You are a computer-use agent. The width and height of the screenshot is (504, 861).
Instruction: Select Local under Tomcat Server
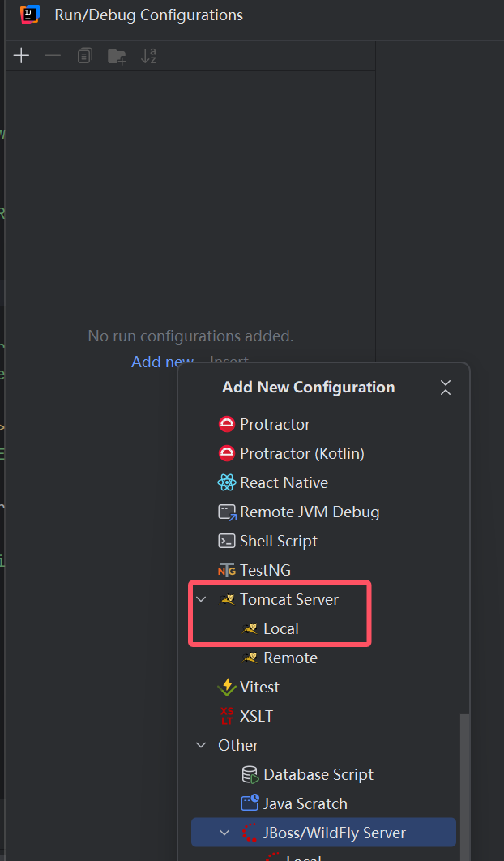tap(280, 628)
